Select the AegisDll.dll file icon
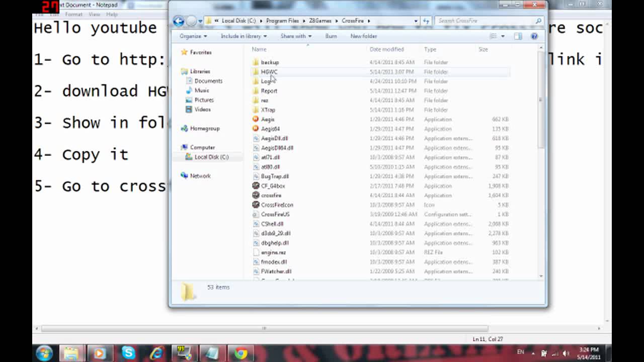This screenshot has height=362, width=644. pos(256,138)
